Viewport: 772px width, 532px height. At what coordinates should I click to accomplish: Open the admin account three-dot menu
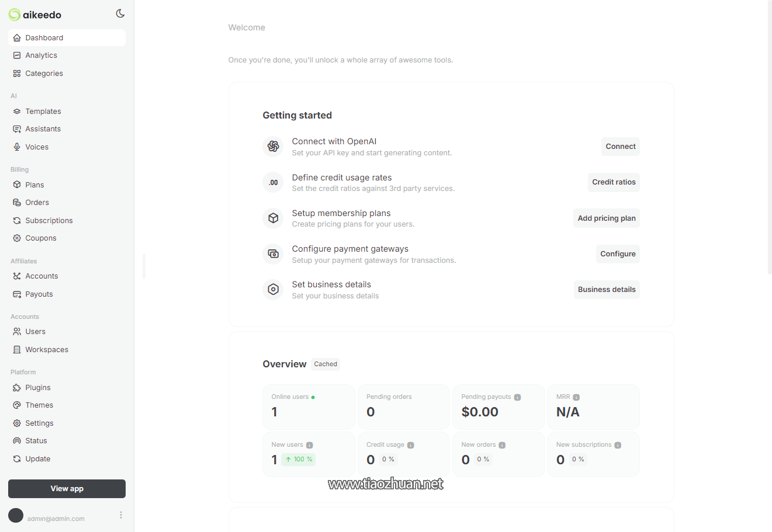pyautogui.click(x=121, y=515)
